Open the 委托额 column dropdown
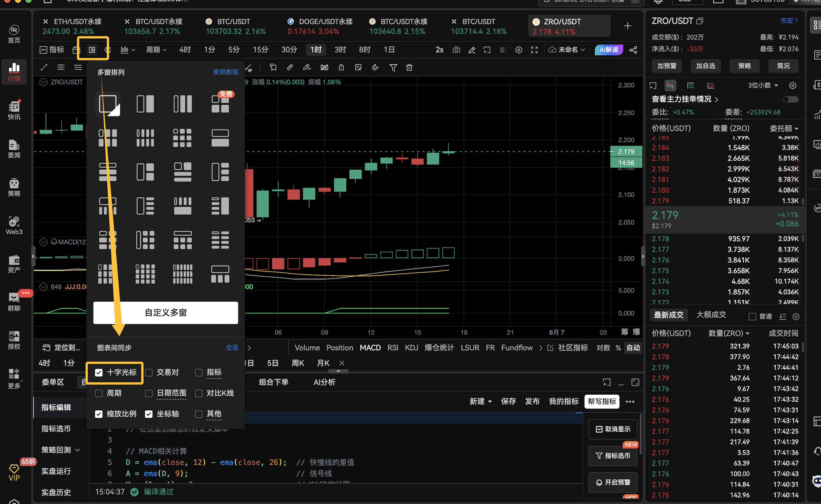The image size is (821, 504). [x=784, y=128]
